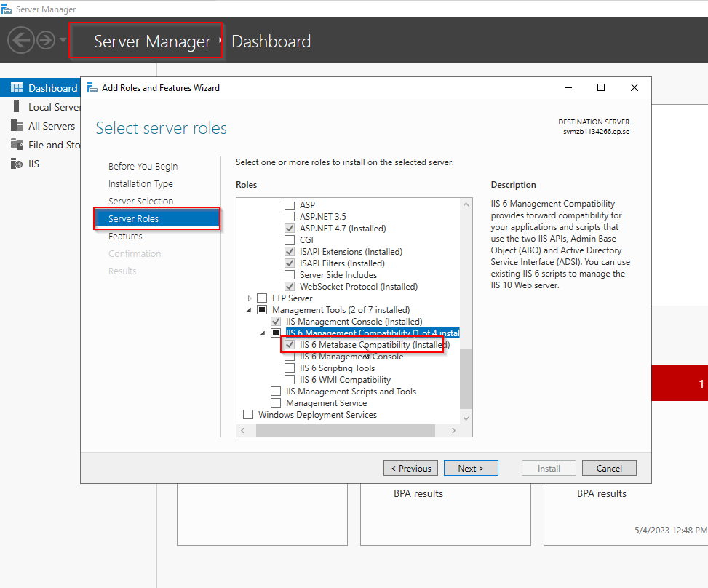Go to the Server Selection step

[x=141, y=201]
